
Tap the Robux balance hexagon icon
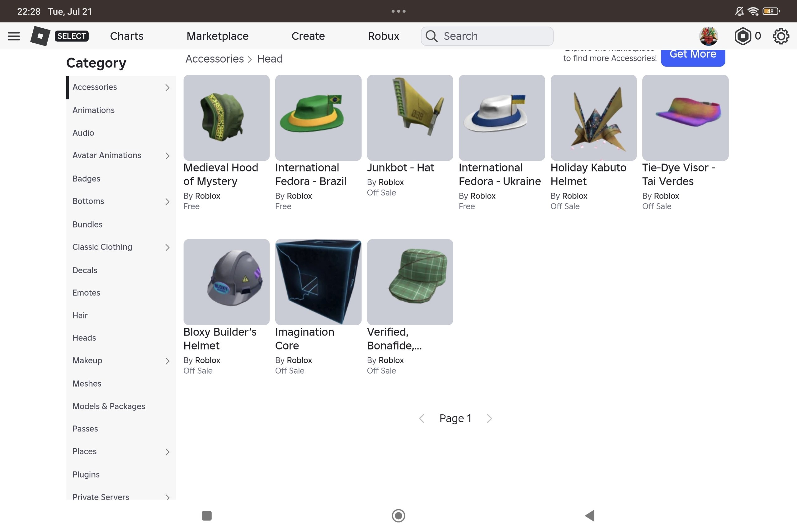[x=743, y=36]
